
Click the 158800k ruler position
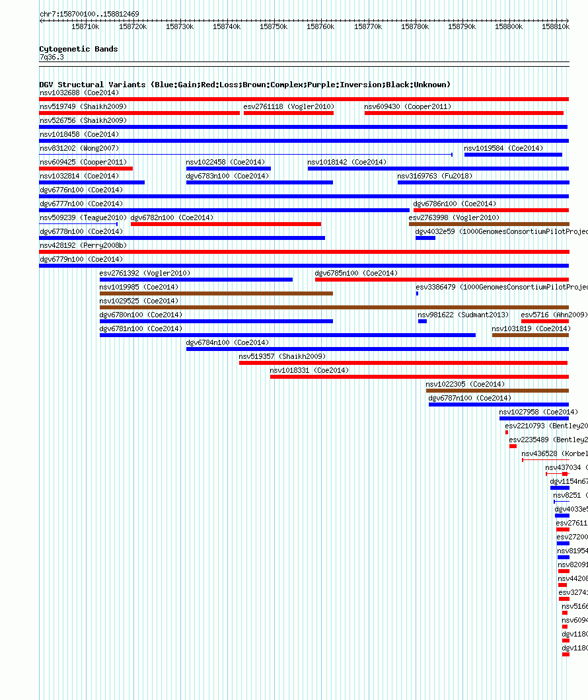(x=509, y=26)
